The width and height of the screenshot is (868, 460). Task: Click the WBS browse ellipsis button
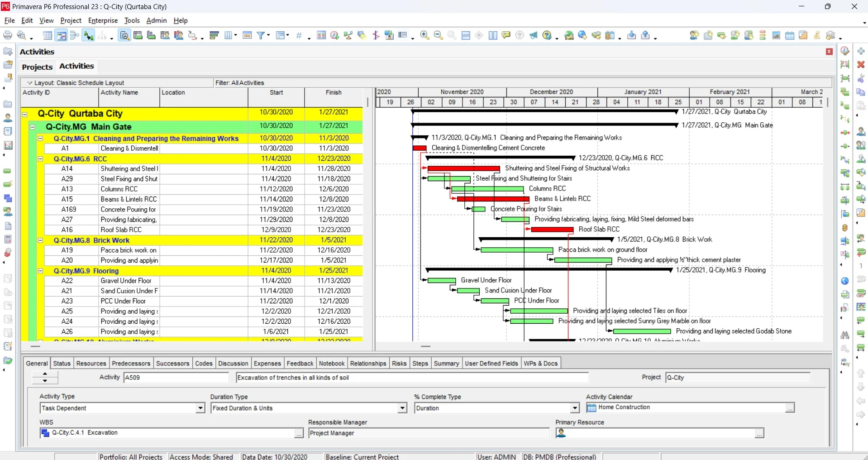coord(299,433)
